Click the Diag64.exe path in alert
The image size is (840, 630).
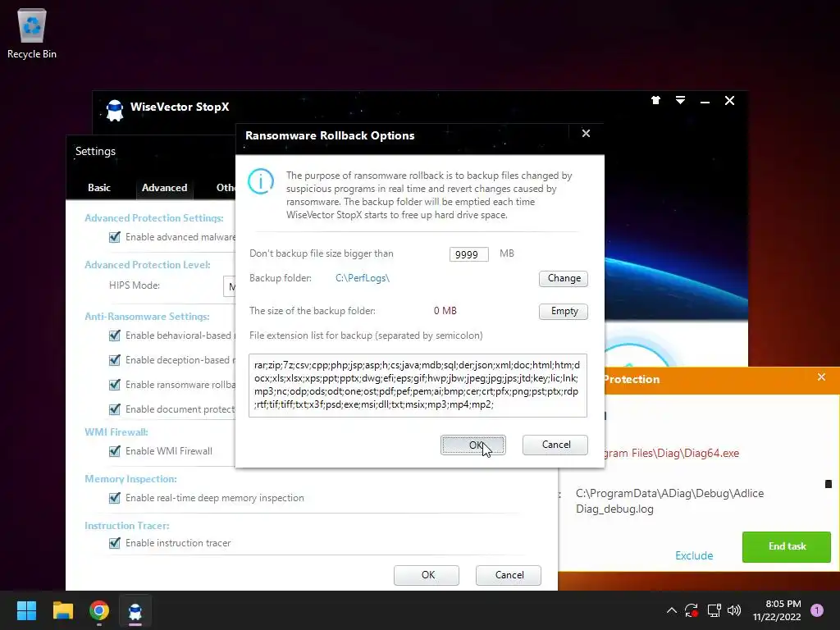click(671, 453)
